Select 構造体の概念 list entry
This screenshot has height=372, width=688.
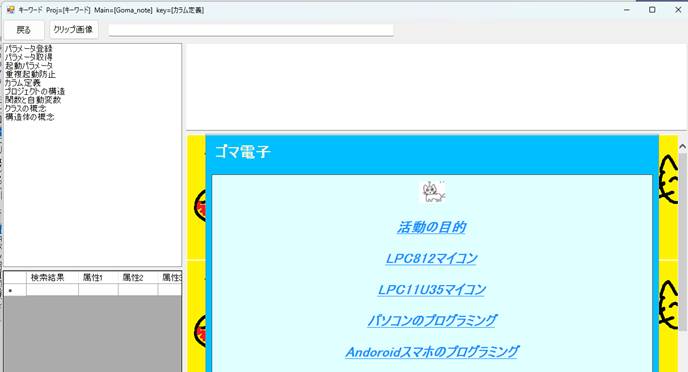29,117
